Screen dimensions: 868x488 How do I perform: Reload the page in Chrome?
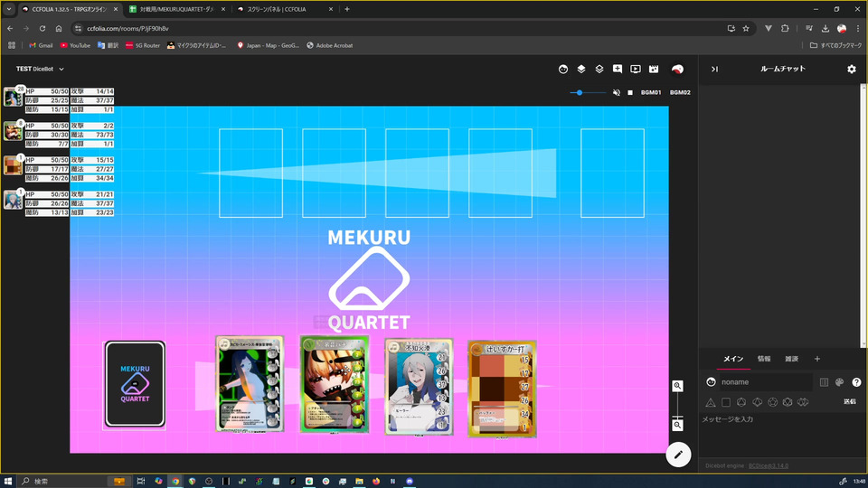click(x=42, y=28)
